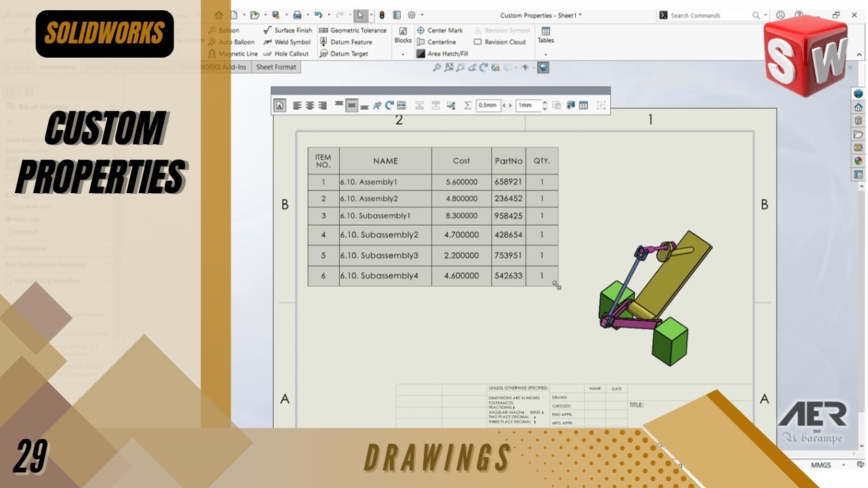Open the Geometric Tolerance tool

tap(353, 30)
